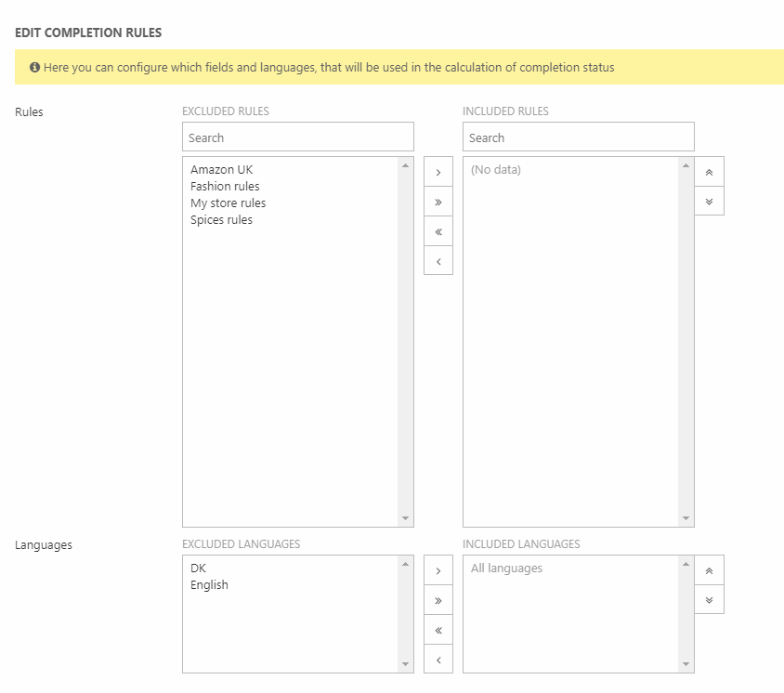
Task: Pick Spices rules from excluded list
Action: 221,220
